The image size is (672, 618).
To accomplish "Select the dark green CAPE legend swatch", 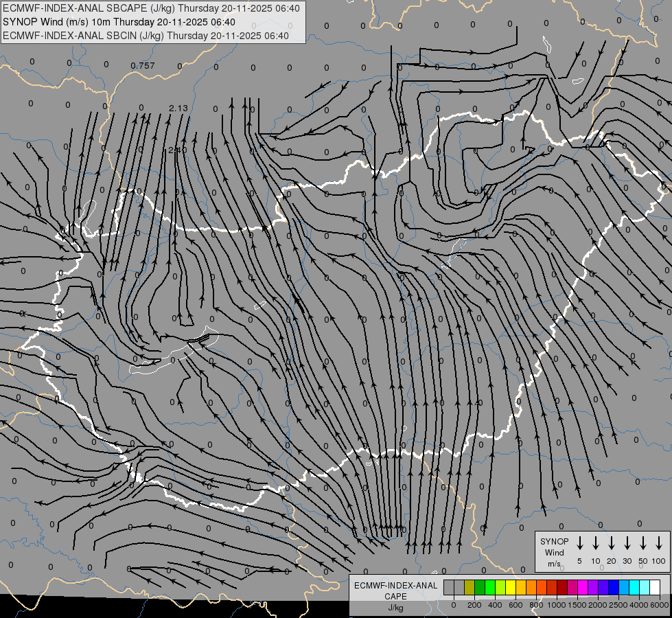I will [x=480, y=587].
